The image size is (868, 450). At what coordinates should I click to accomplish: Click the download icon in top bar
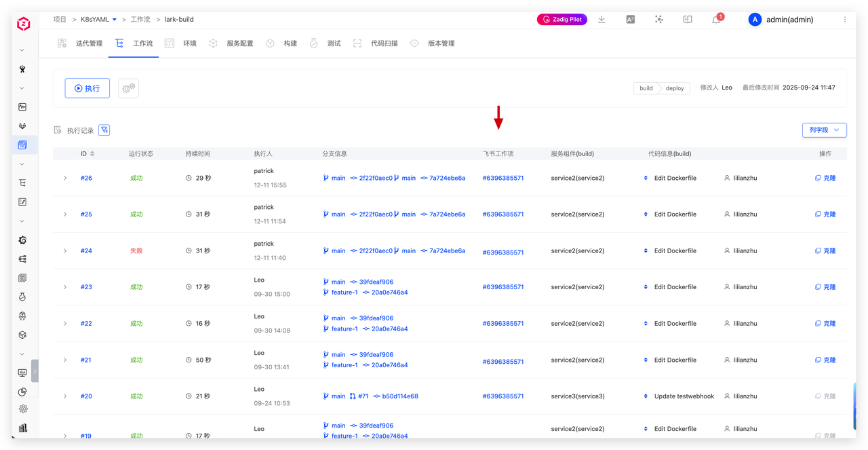(601, 20)
